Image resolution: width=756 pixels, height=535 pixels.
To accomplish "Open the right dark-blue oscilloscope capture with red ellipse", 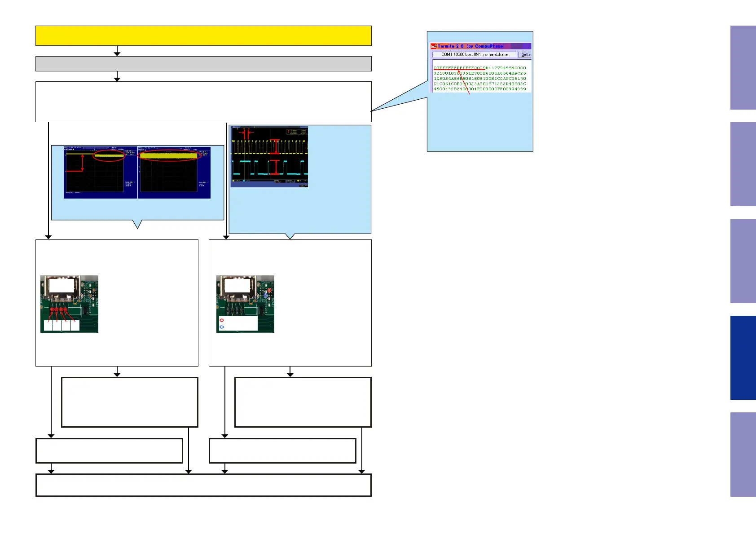I will coord(174,172).
